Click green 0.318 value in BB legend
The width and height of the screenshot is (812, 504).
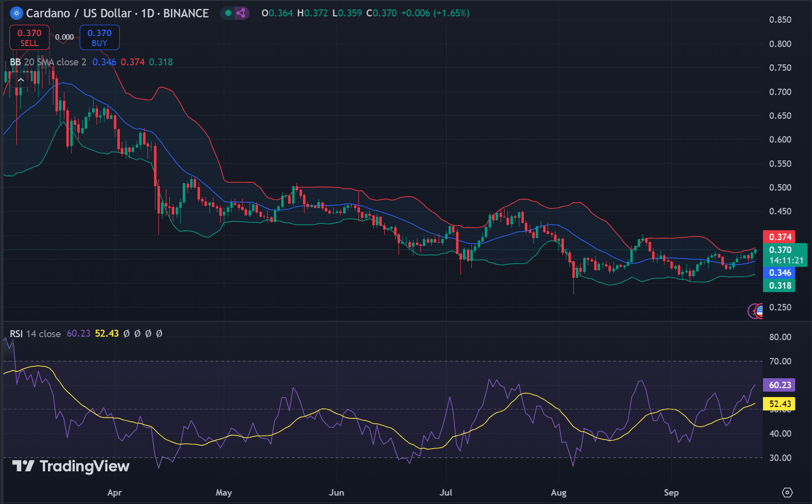pyautogui.click(x=161, y=62)
